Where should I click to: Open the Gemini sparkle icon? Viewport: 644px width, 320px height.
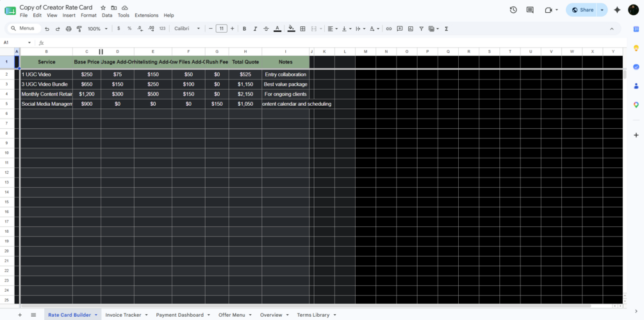[x=617, y=10]
